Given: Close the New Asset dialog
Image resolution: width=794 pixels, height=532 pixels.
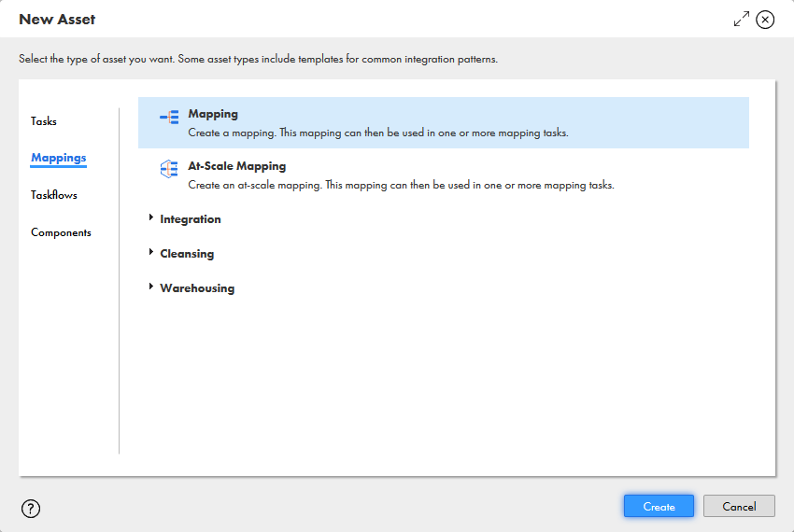Looking at the screenshot, I should point(766,20).
